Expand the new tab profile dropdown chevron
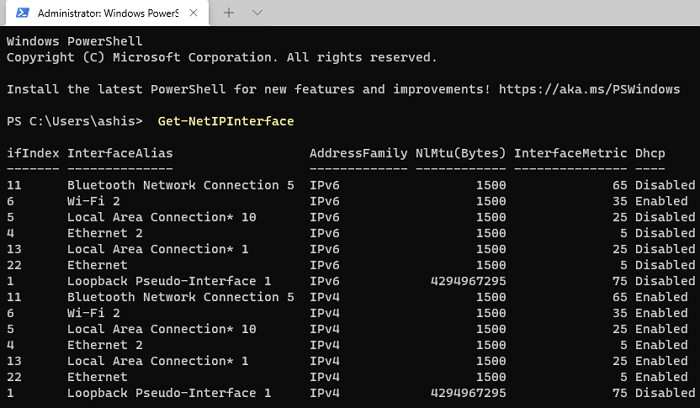 coord(257,13)
